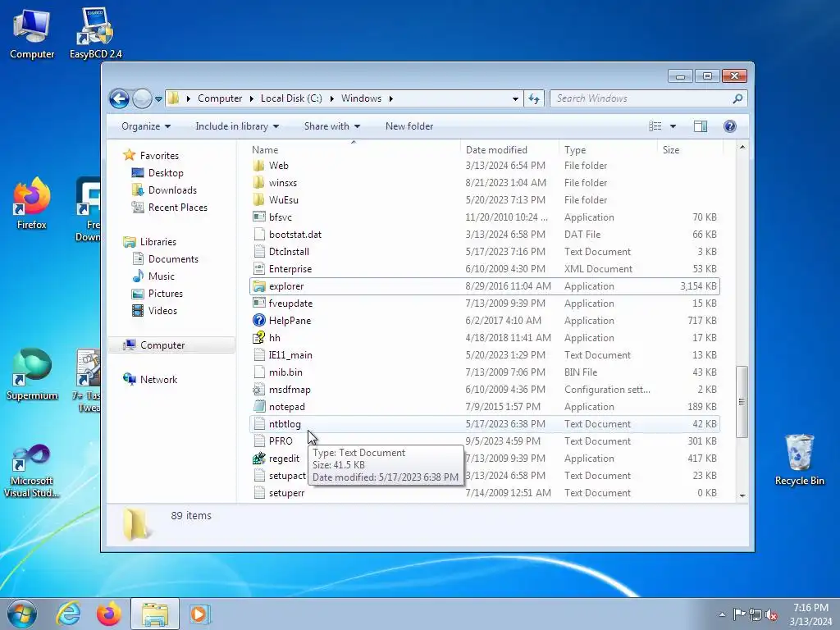
Task: Expand the arrow after Windows breadcrumb
Action: 390,98
